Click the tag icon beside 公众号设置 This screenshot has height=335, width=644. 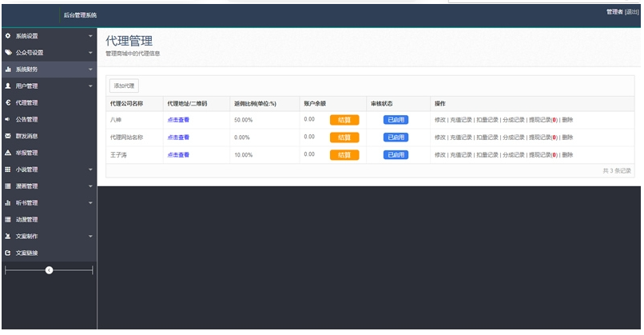(8, 53)
